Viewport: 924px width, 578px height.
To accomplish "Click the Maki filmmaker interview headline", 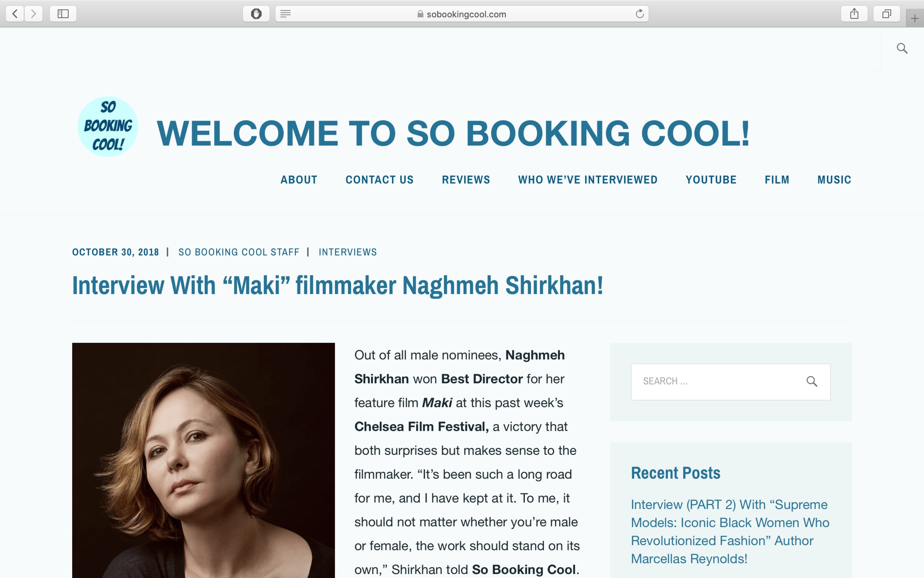I will pos(338,285).
